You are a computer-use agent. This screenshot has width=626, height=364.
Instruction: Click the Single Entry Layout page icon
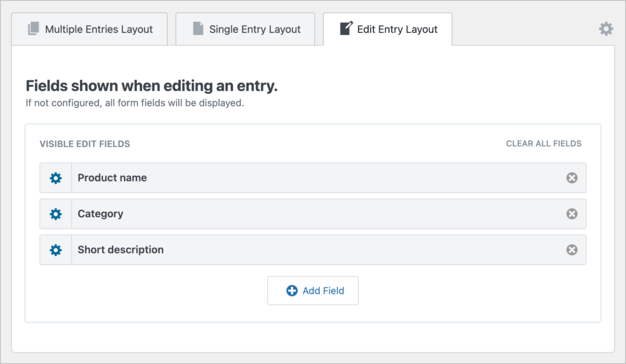[x=197, y=29]
